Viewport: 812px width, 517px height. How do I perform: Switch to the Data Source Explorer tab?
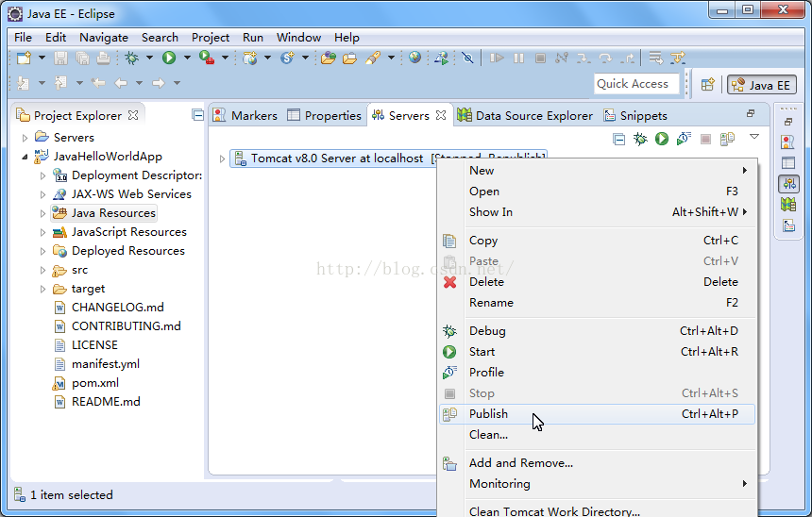(525, 115)
